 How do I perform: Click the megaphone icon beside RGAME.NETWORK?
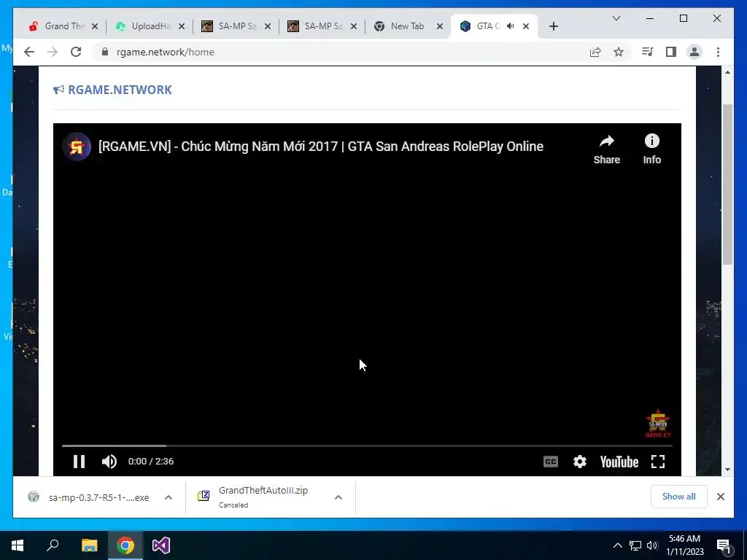(x=58, y=90)
